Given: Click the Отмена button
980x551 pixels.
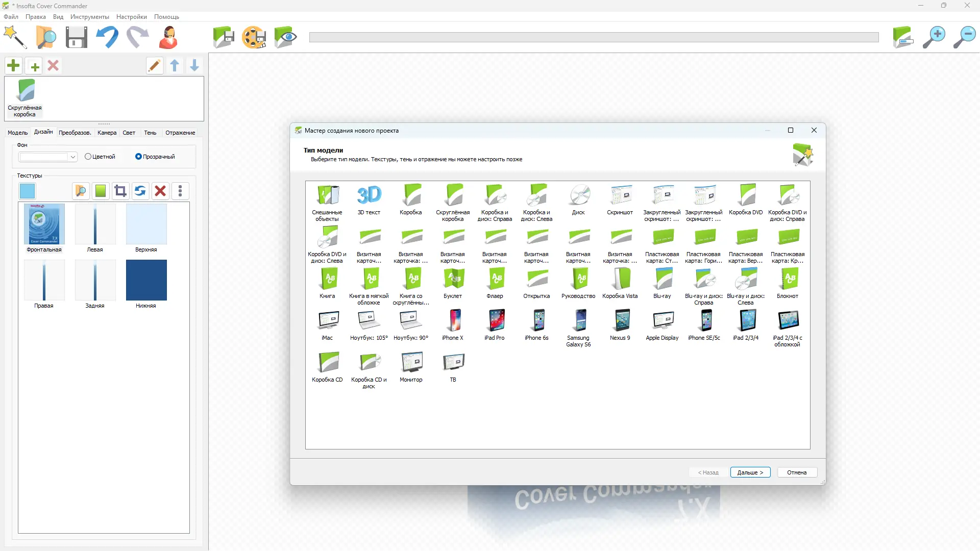Looking at the screenshot, I should coord(796,472).
